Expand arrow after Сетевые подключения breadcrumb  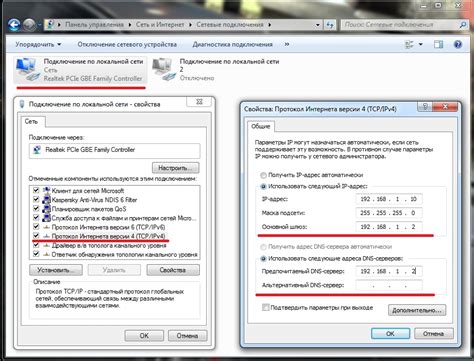tap(269, 25)
